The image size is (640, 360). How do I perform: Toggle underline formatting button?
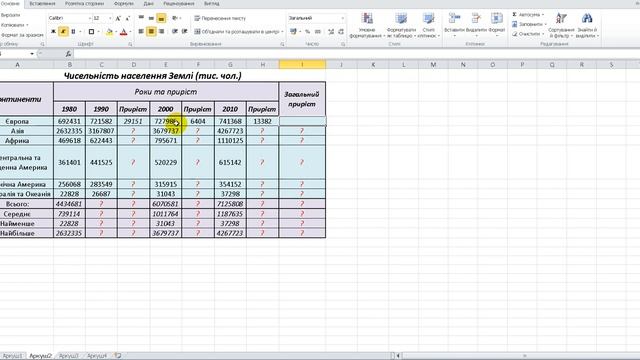click(73, 31)
